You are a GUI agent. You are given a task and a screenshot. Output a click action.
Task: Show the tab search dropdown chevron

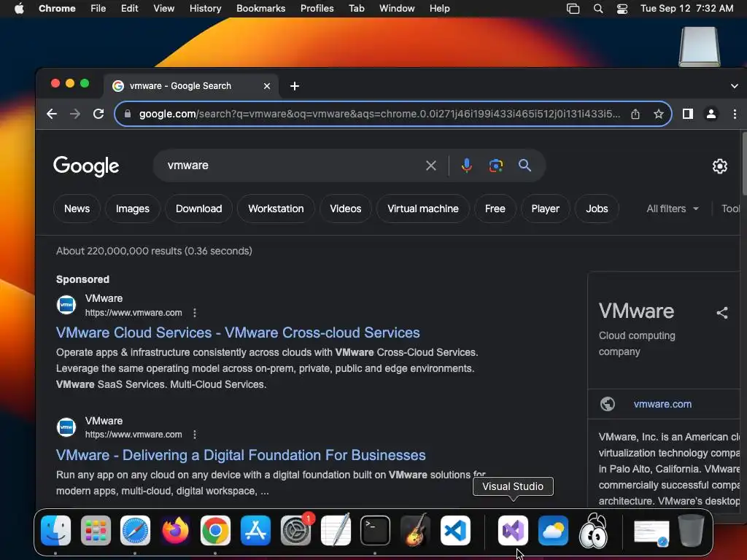pos(734,86)
